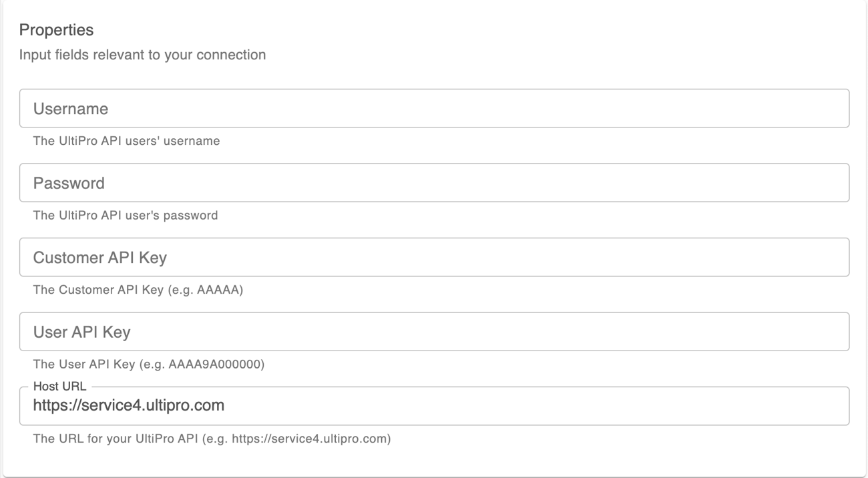Click the 'User API Key' placeholder text
The width and height of the screenshot is (868, 478).
point(81,332)
